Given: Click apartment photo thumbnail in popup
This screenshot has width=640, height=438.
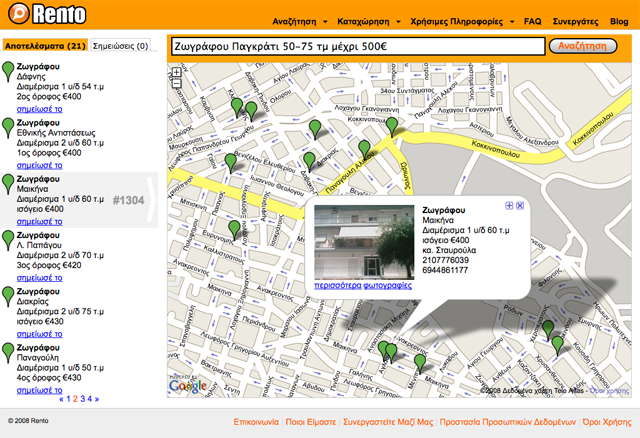Looking at the screenshot, I should click(x=364, y=242).
